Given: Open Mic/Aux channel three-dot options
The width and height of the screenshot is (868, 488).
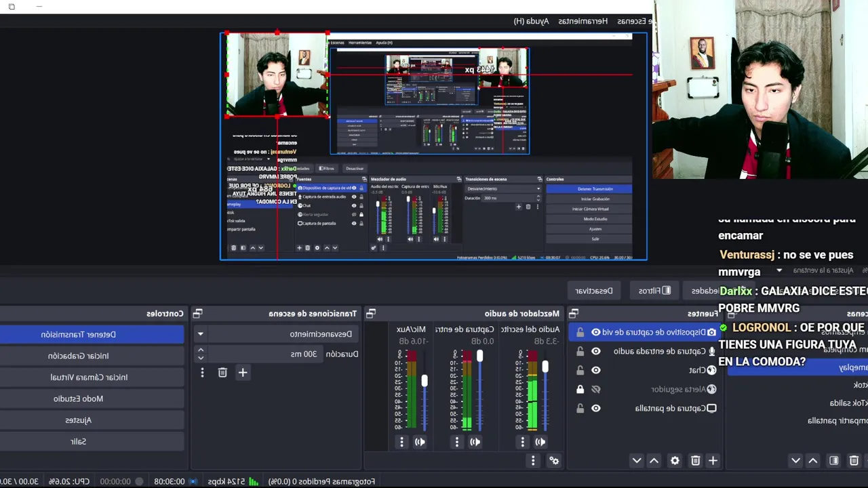Looking at the screenshot, I should click(401, 442).
